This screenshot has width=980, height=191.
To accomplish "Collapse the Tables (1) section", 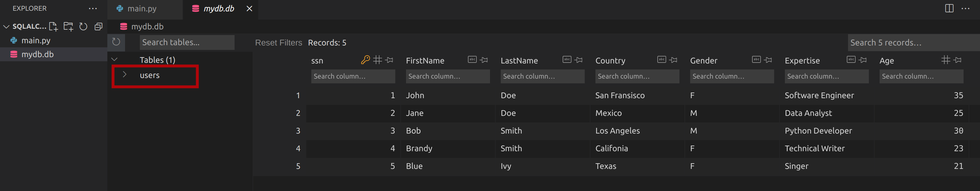I will tap(115, 59).
